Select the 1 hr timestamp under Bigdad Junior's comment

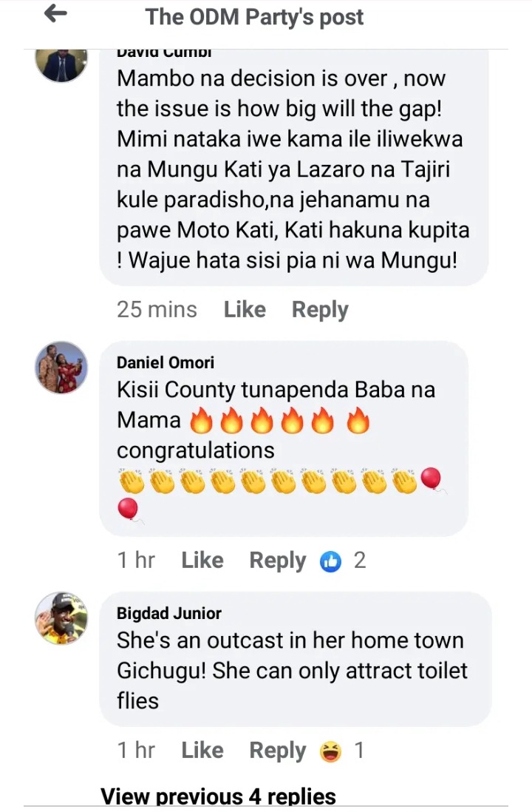point(136,751)
